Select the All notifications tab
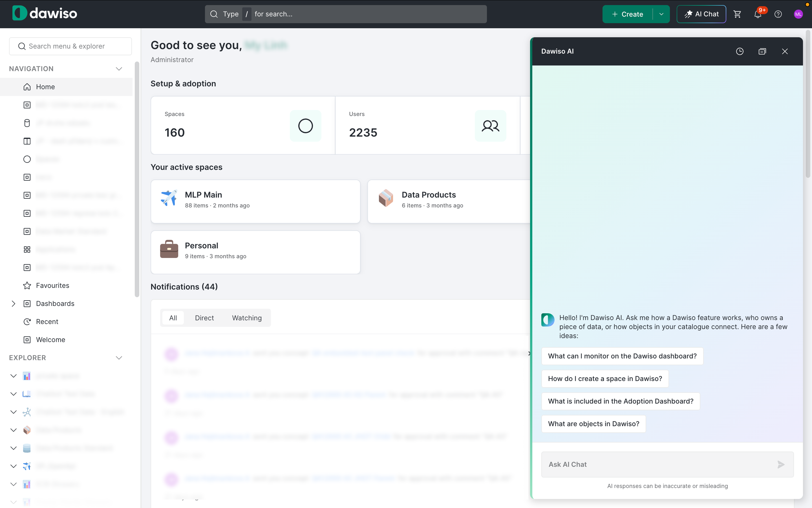Screen dimensions: 812x508 pos(173,318)
